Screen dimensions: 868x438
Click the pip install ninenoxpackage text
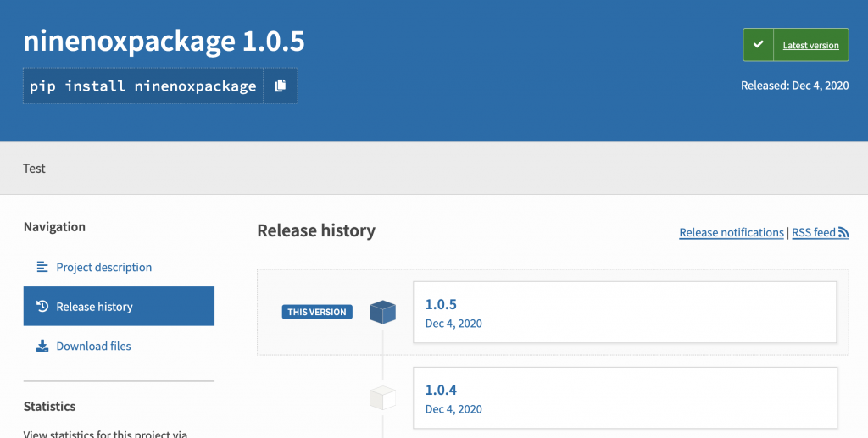[x=142, y=86]
